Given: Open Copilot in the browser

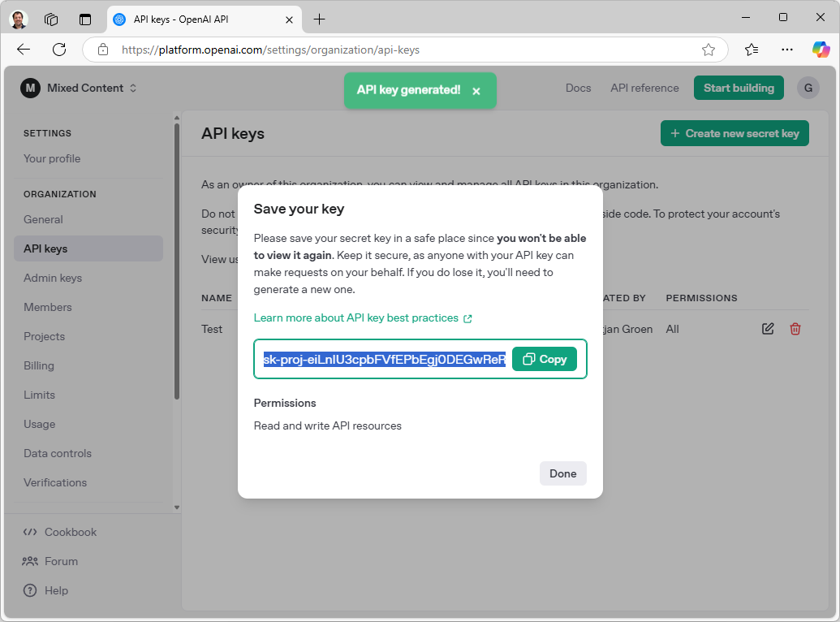Looking at the screenshot, I should (821, 50).
